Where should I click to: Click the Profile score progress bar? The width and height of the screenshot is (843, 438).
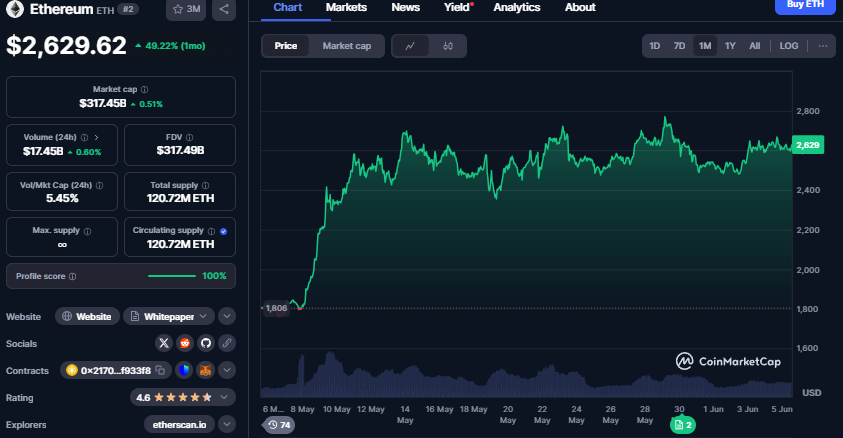172,276
